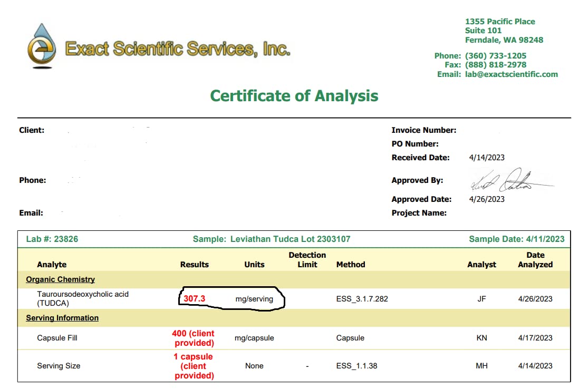Click the Received Date value 4/14/2023

(486, 158)
